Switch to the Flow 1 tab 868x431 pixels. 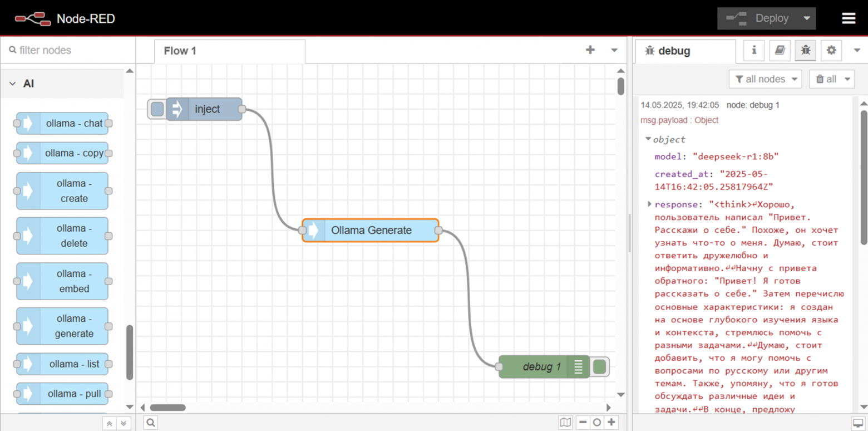pos(229,51)
